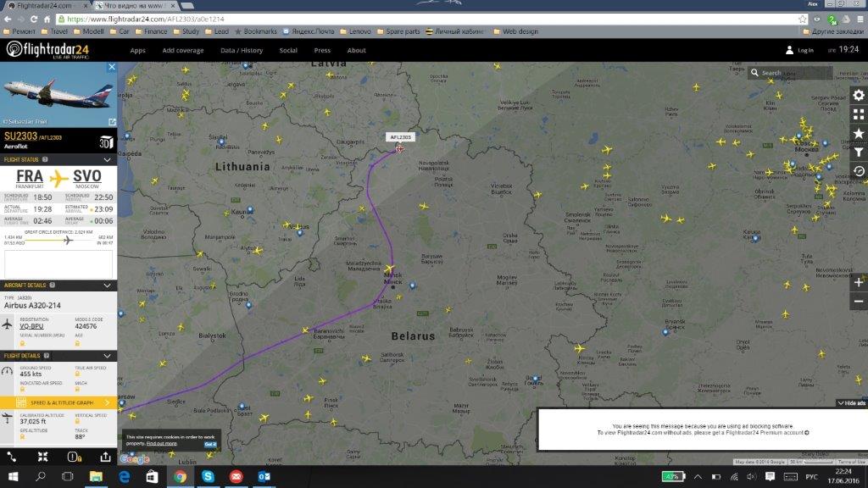Show hidden system tray icons
868x488 pixels.
698,476
